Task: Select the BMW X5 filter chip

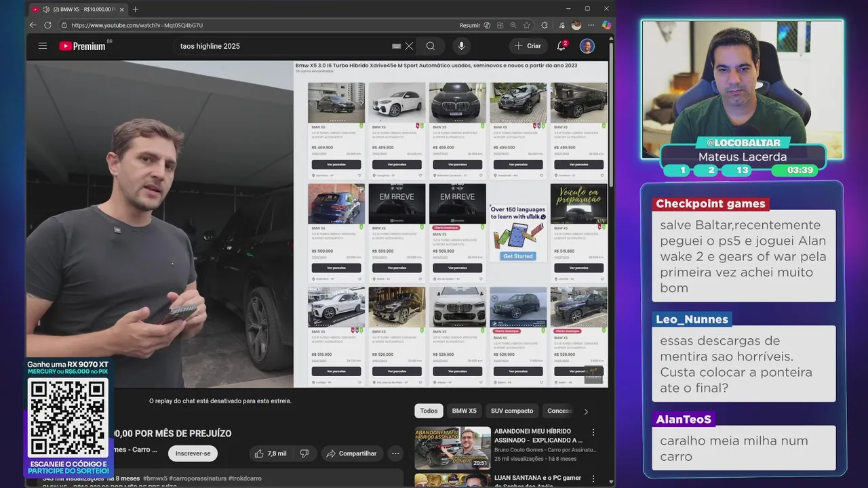Action: pyautogui.click(x=465, y=411)
